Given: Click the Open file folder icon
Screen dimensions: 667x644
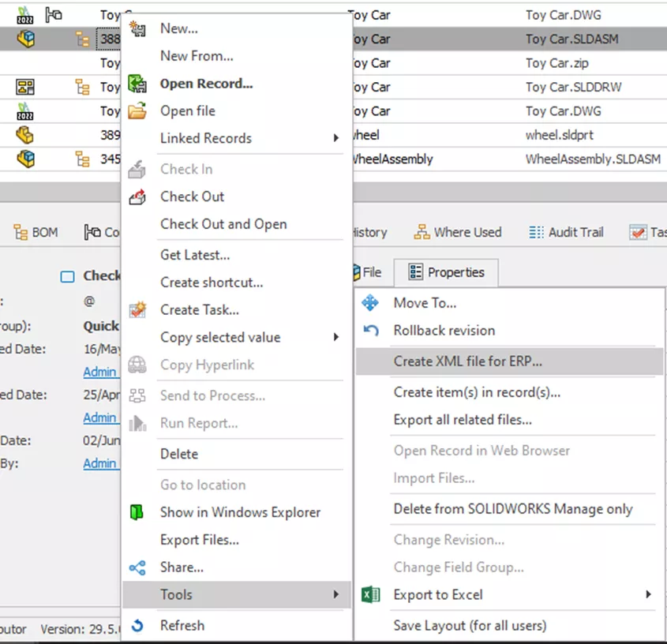Looking at the screenshot, I should pyautogui.click(x=137, y=111).
